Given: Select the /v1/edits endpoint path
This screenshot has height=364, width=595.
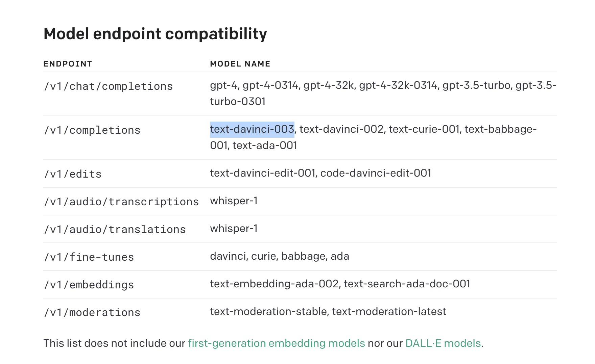Looking at the screenshot, I should click(73, 174).
